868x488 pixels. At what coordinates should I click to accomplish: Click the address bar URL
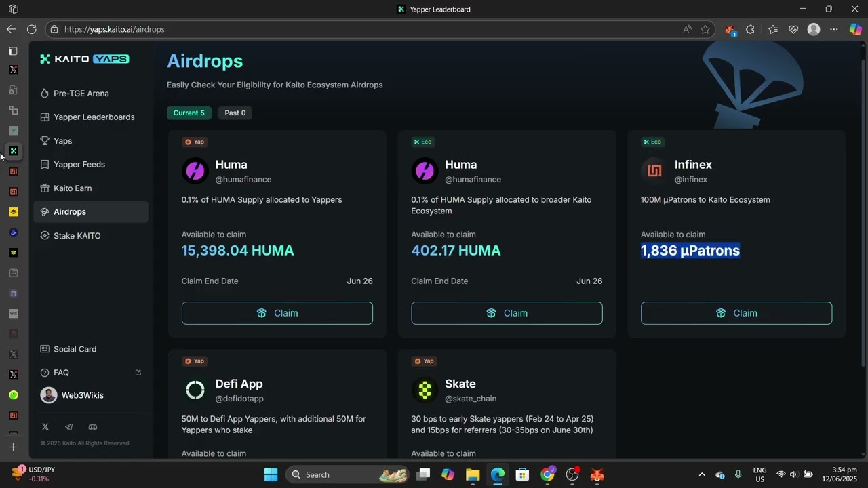pyautogui.click(x=115, y=29)
